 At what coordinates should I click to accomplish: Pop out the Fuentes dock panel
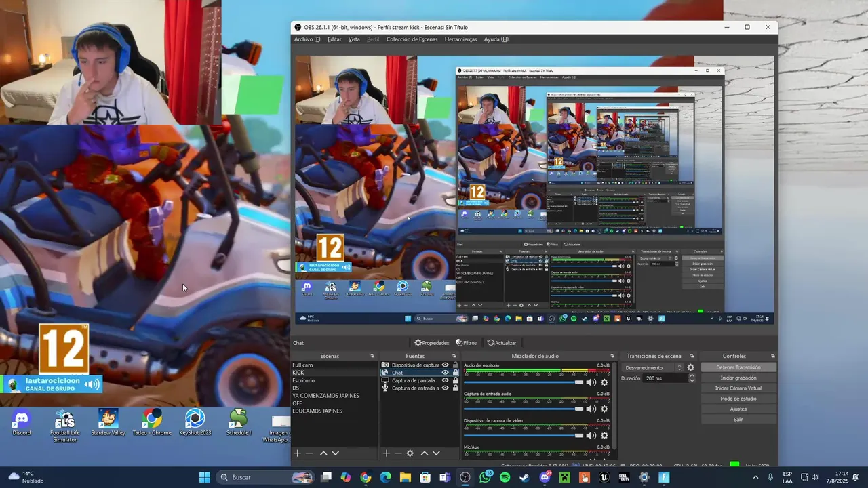[456, 356]
